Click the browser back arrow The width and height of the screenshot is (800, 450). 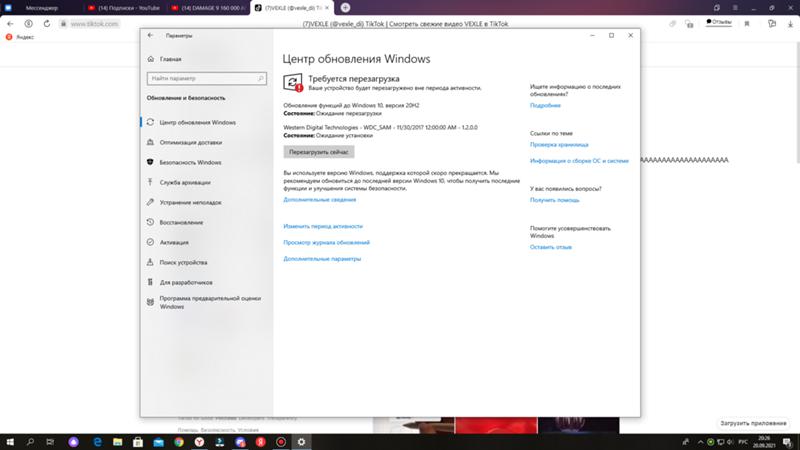click(x=10, y=23)
